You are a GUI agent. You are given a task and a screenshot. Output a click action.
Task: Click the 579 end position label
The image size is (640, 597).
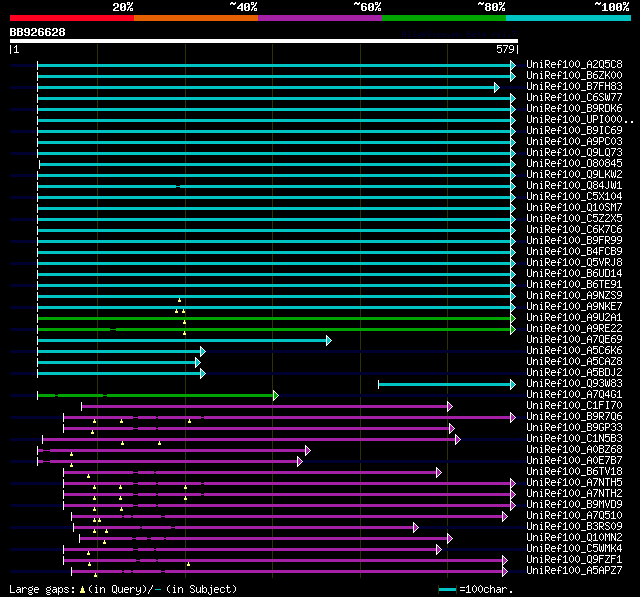click(x=505, y=49)
